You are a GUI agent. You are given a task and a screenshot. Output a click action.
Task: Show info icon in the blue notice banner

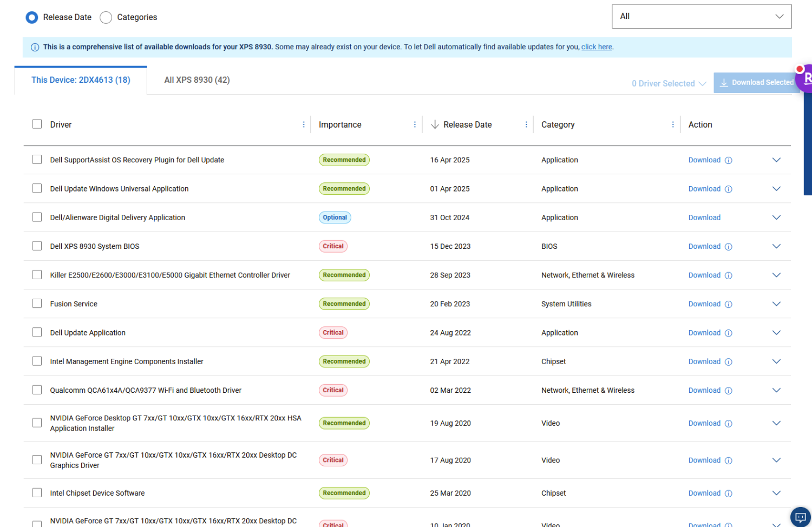click(35, 48)
